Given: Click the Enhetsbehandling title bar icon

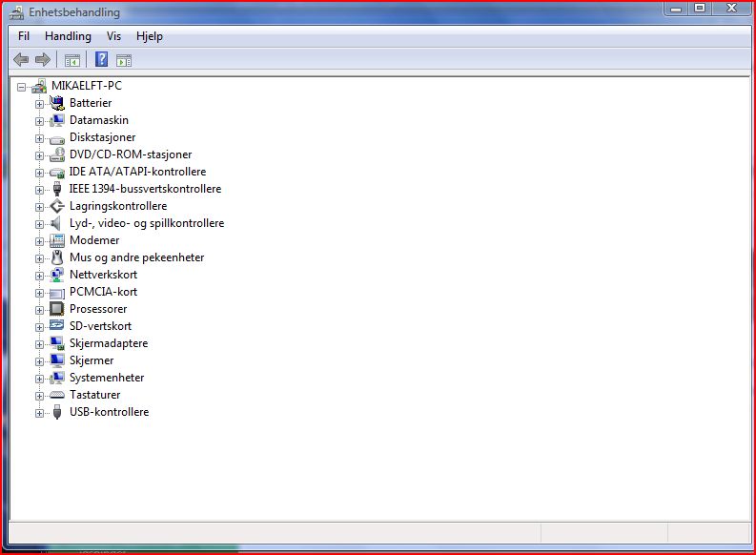Looking at the screenshot, I should point(16,12).
